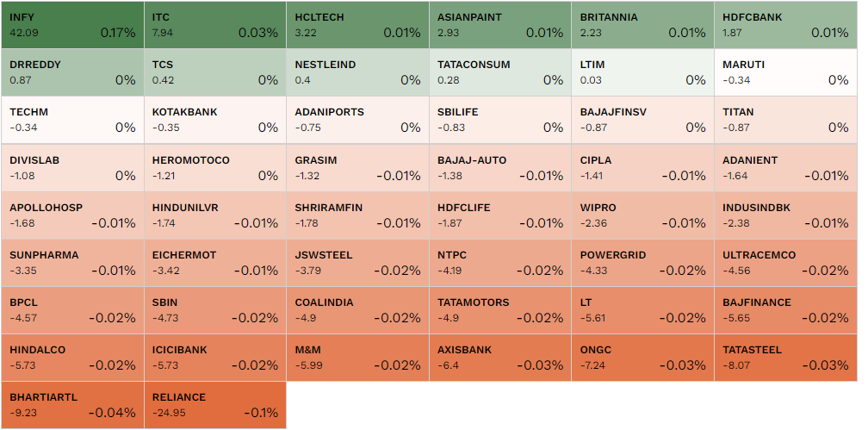The width and height of the screenshot is (868, 430).
Task: Open the SUNPHARMA tile
Action: 72,263
